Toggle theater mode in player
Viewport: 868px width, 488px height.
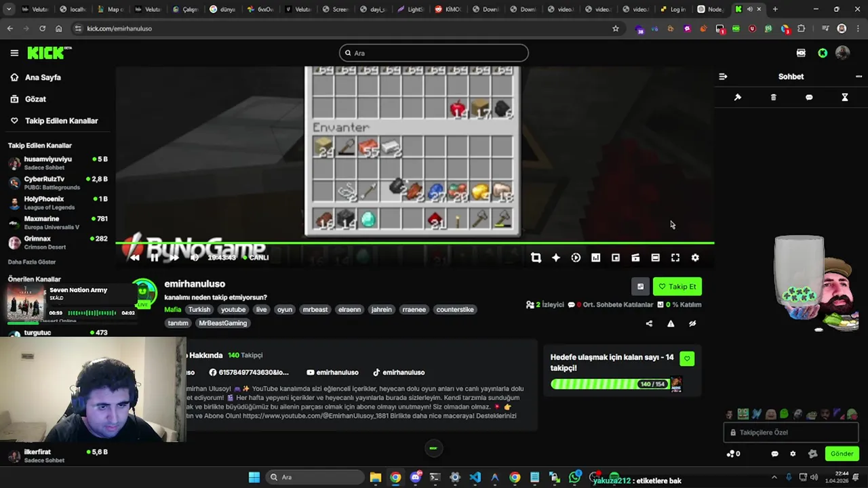655,258
